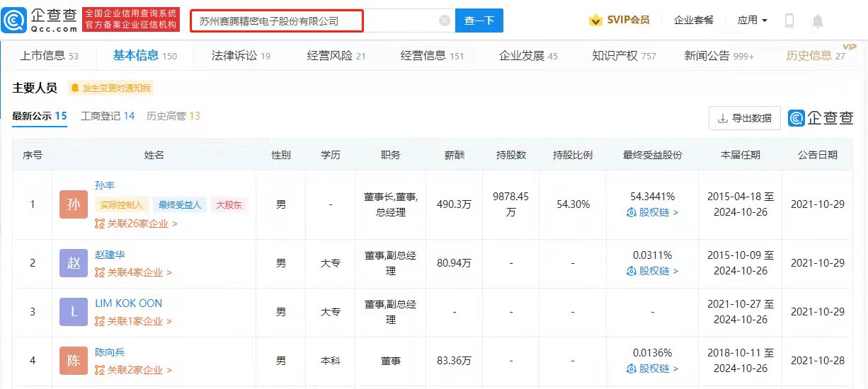Click the 陈 avatar icon

pos(74,361)
